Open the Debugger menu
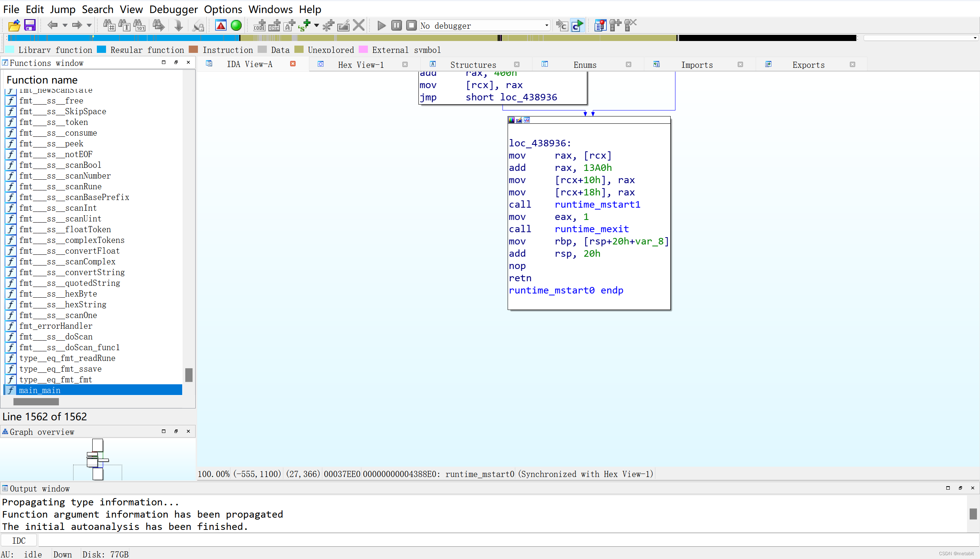 pyautogui.click(x=173, y=9)
